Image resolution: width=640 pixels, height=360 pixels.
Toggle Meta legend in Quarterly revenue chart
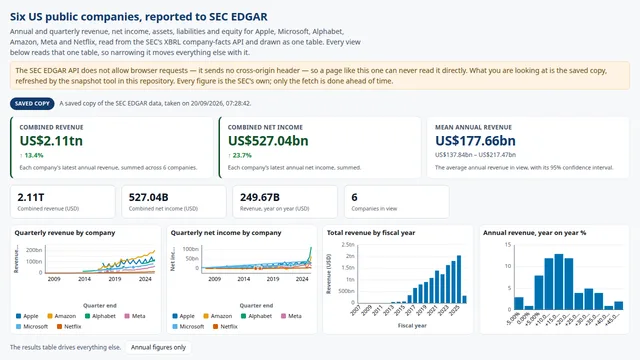tap(135, 316)
